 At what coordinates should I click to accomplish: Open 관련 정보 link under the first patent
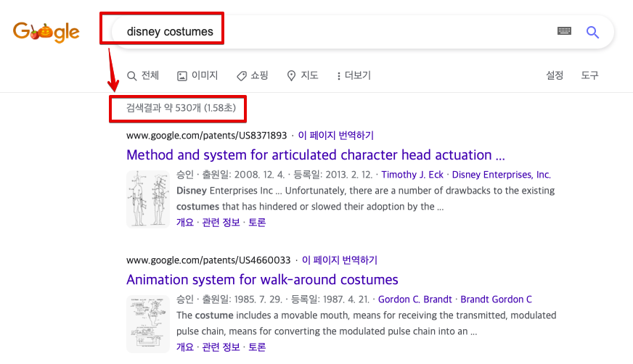(221, 223)
